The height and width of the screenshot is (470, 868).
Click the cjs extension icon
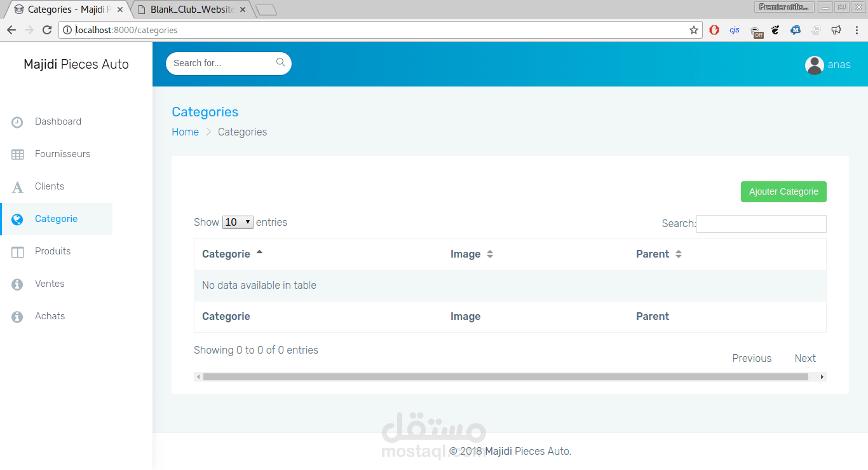pos(735,30)
